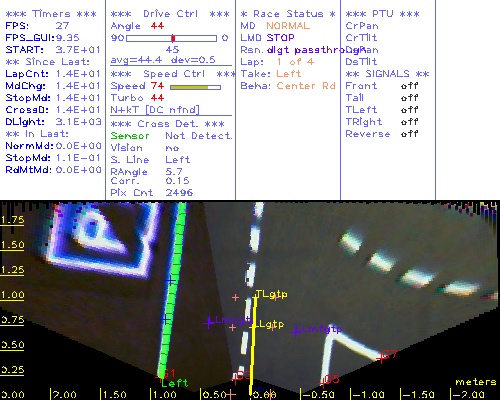This screenshot has width=500, height=400.
Task: Click the Take Left value text
Action: pos(289,74)
